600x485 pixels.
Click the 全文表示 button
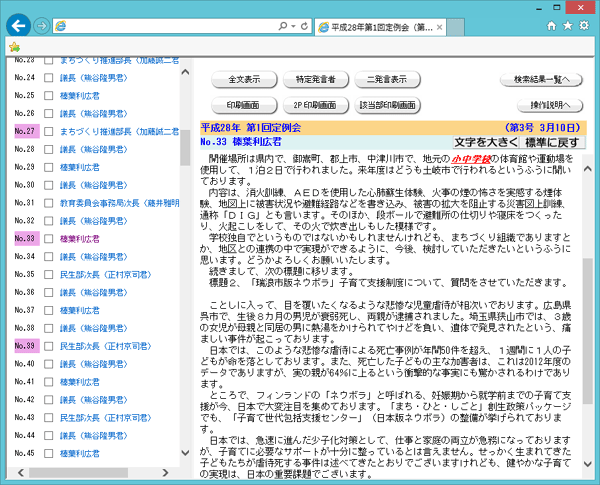point(244,79)
